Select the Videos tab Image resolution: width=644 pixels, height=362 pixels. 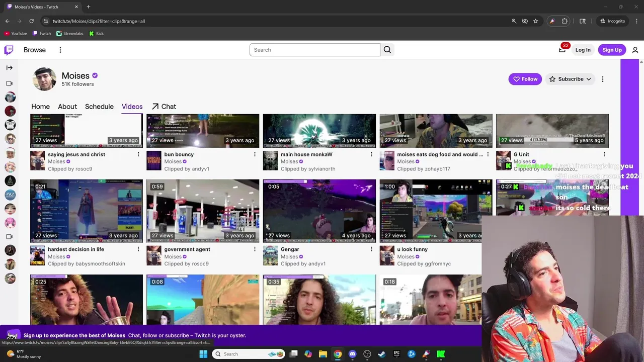pyautogui.click(x=132, y=107)
